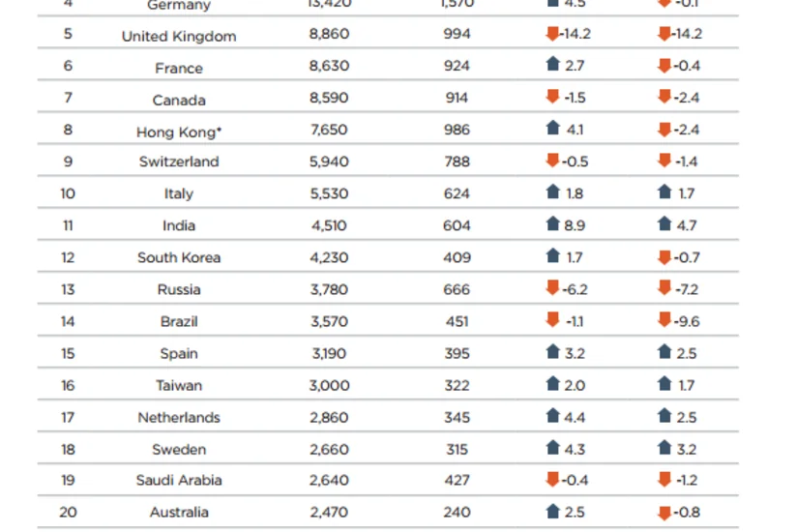Click the orange down arrow beside South Korea's -0.7
This screenshot has height=532, width=797.
pos(664,257)
